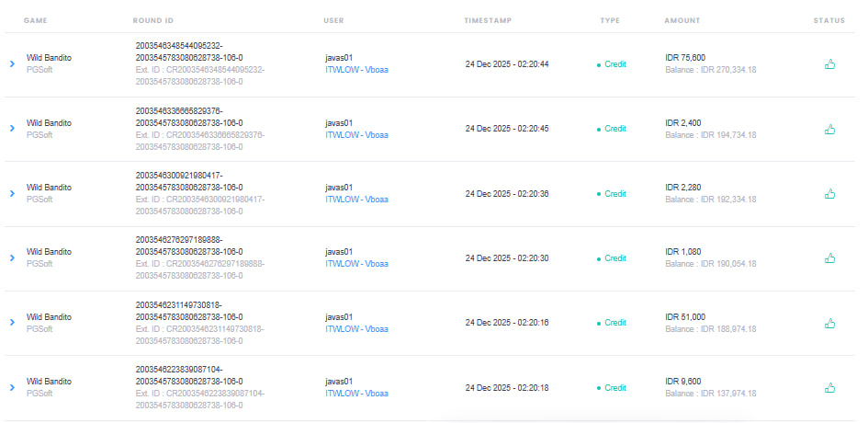Click thumbs-up status icon for IDR 75,600 row
Screen dimensions: 868x423
829,64
